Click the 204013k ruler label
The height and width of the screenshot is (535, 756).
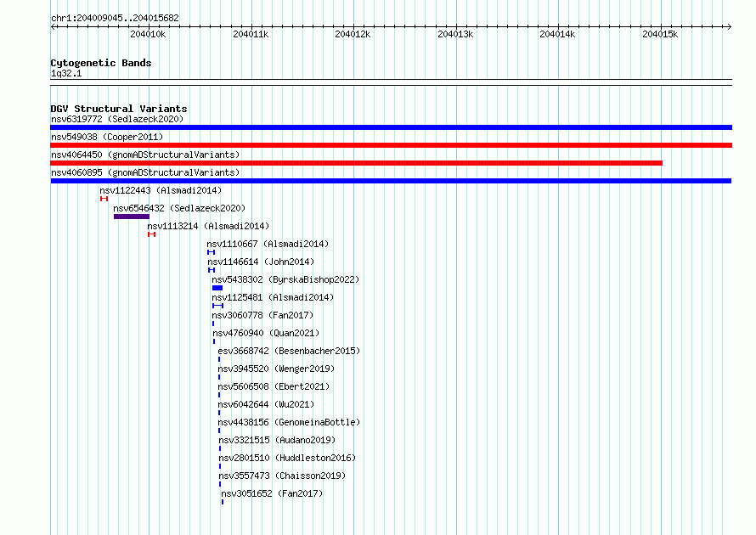point(455,34)
